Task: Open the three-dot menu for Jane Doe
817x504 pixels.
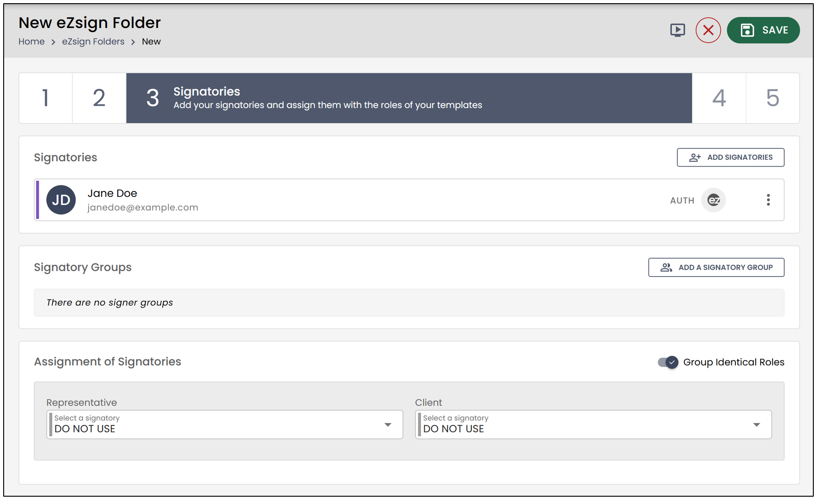Action: [x=768, y=200]
